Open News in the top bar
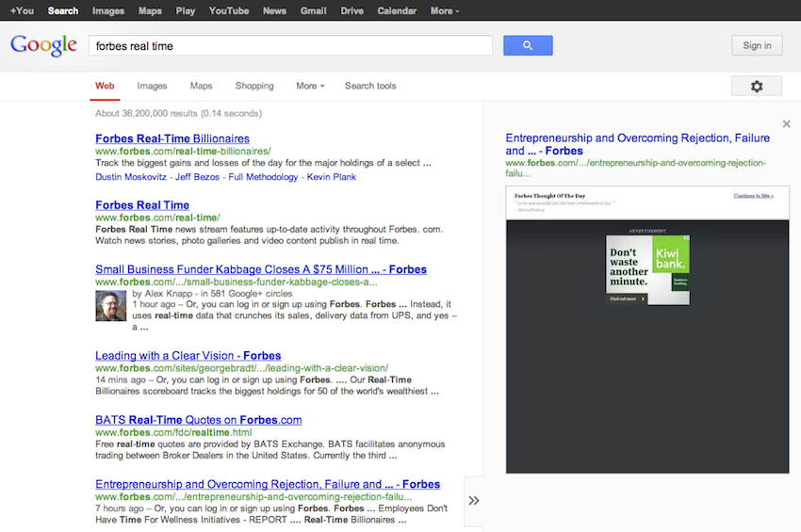 (274, 10)
